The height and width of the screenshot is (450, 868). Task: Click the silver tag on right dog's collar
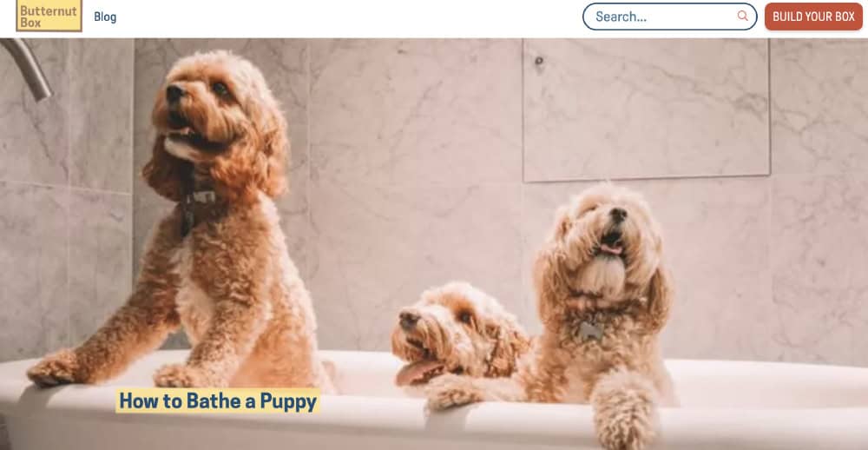tap(591, 331)
